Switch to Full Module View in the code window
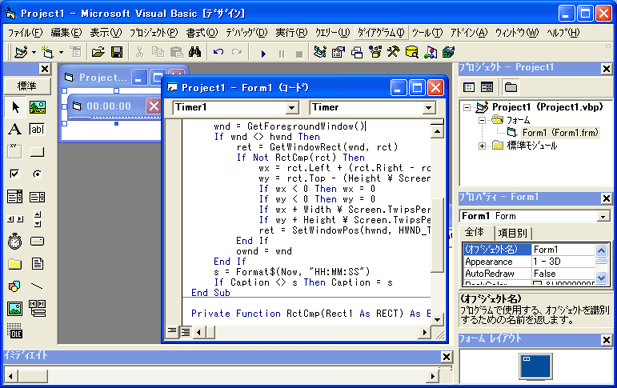Viewport: 617px width, 388px height. 185,332
